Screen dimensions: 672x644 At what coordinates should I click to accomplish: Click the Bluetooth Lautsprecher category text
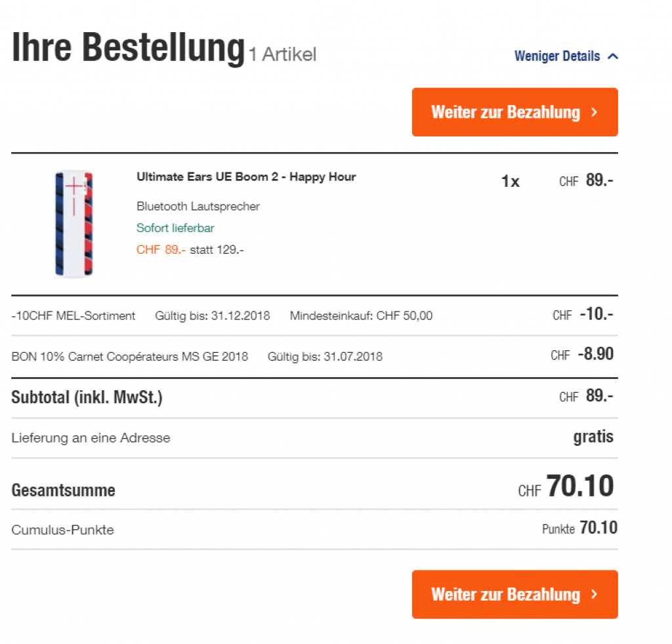point(198,207)
